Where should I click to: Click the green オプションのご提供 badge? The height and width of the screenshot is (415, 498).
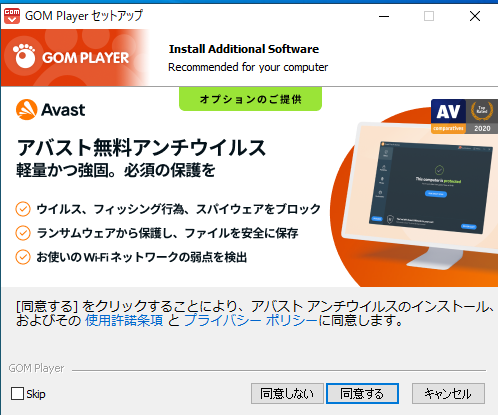tap(250, 99)
